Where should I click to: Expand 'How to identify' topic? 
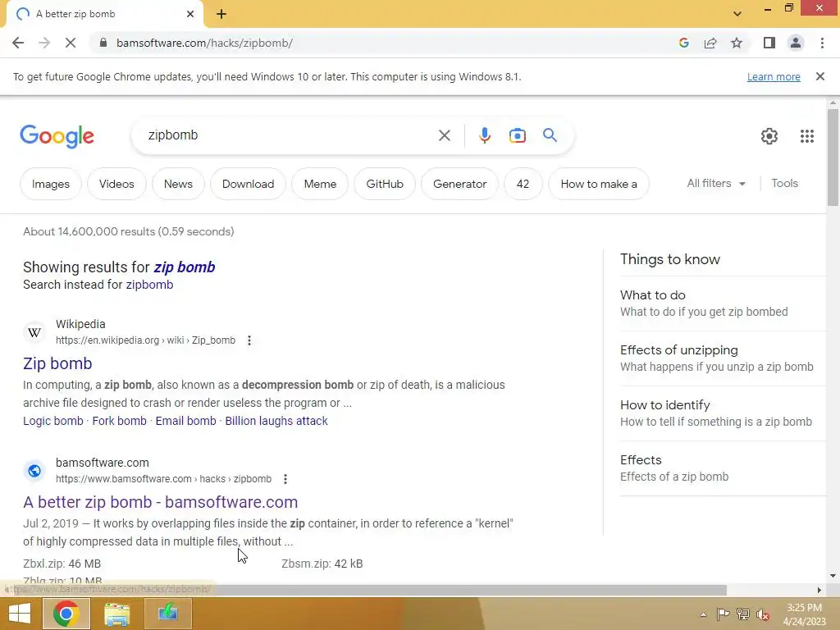[x=724, y=413]
